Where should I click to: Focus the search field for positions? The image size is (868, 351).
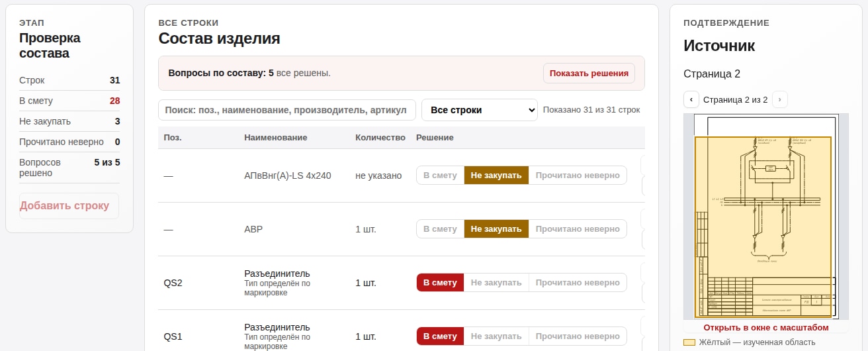click(287, 110)
